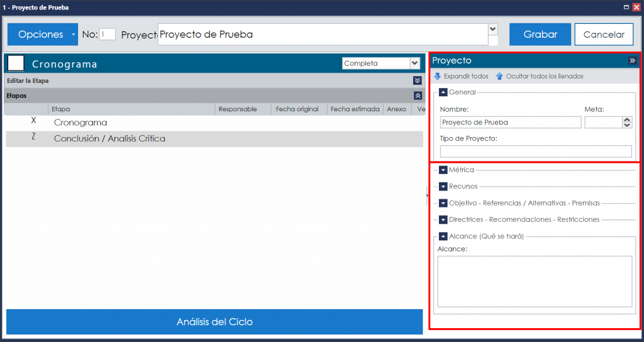Click the panel splitter handle arrow

(x=427, y=195)
